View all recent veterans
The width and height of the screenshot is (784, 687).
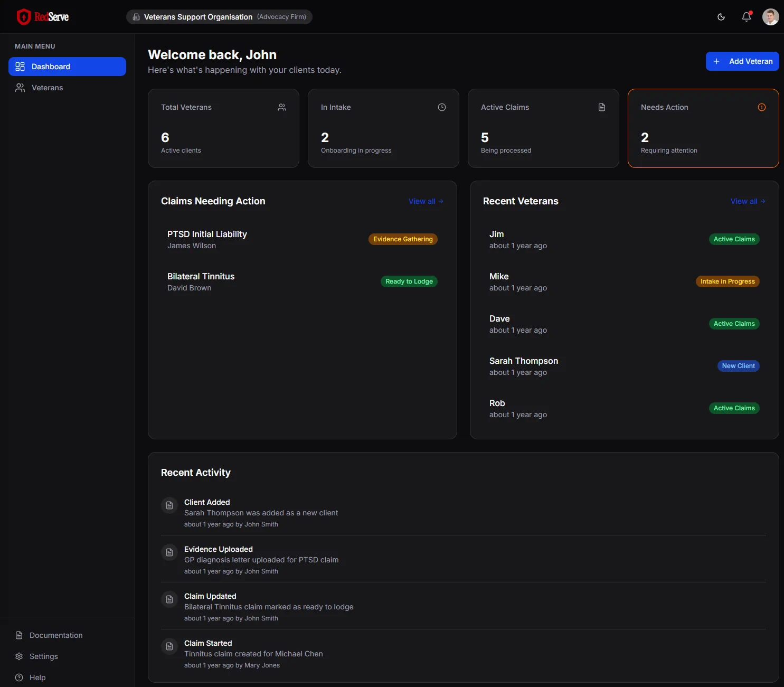748,201
